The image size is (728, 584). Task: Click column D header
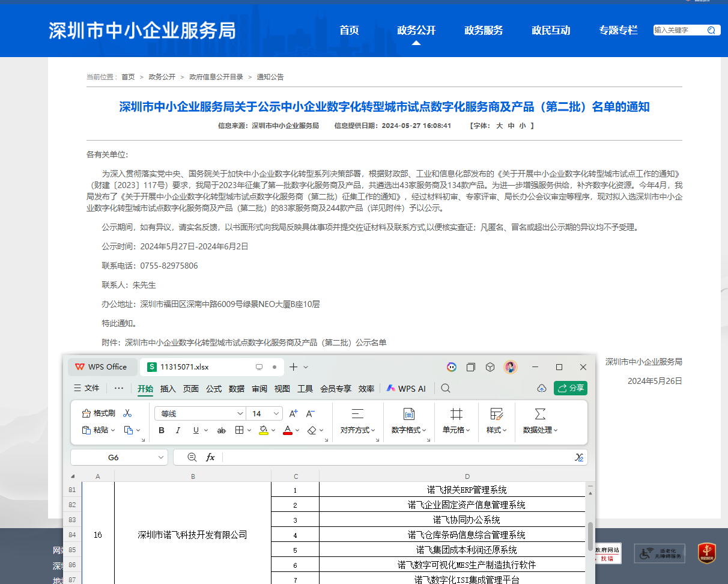[x=467, y=476]
